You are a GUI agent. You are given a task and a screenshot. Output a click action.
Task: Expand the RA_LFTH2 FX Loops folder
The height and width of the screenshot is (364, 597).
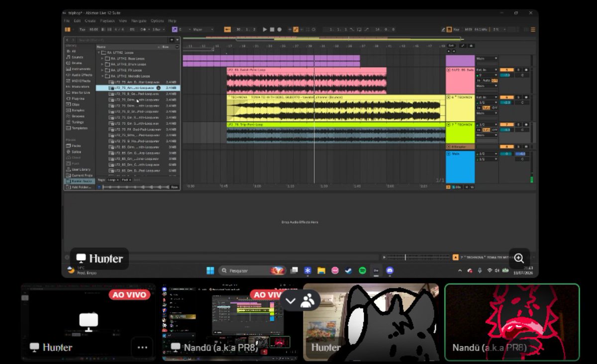[102, 70]
